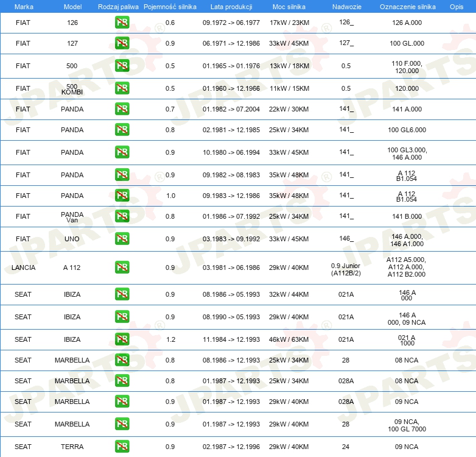Click the fuel icon in MARBELLA 0.8 028A row
This screenshot has height=457, width=476.
122,380
